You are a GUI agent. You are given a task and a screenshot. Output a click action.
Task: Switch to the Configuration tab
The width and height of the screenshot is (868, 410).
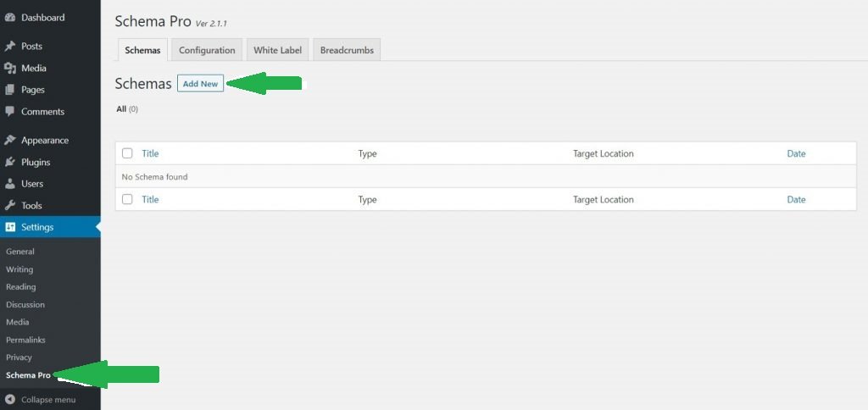click(x=207, y=50)
